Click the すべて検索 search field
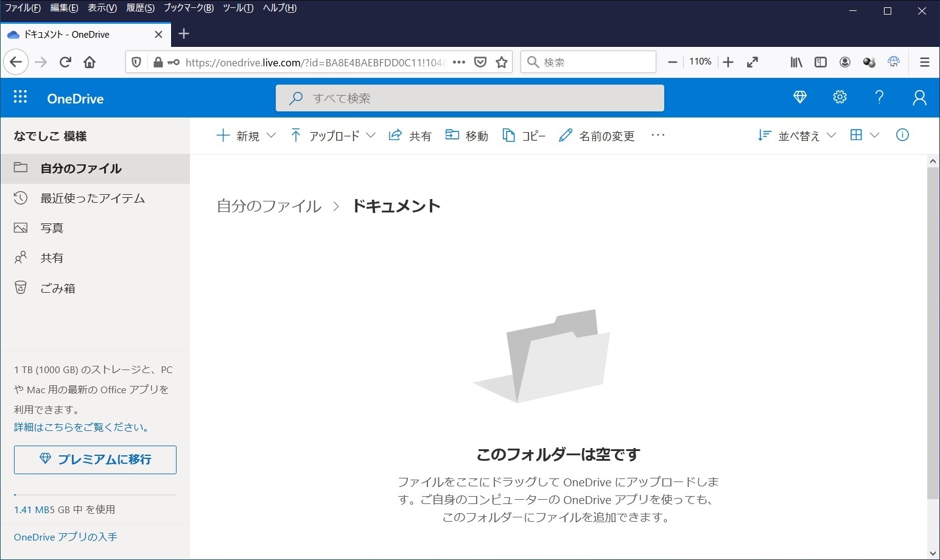 point(469,98)
